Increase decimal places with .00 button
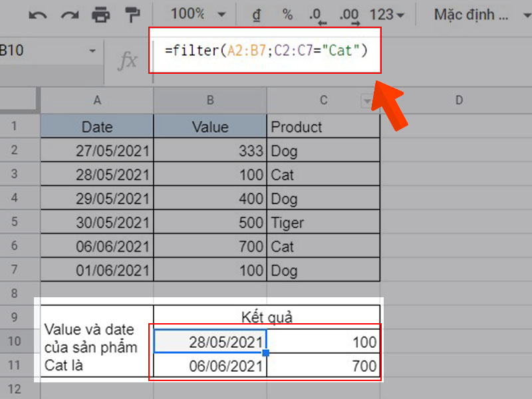Viewport: 532px width, 399px height. (350, 16)
